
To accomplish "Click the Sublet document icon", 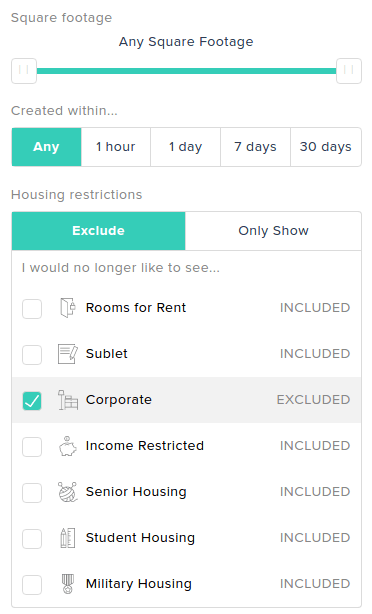I will 68,354.
